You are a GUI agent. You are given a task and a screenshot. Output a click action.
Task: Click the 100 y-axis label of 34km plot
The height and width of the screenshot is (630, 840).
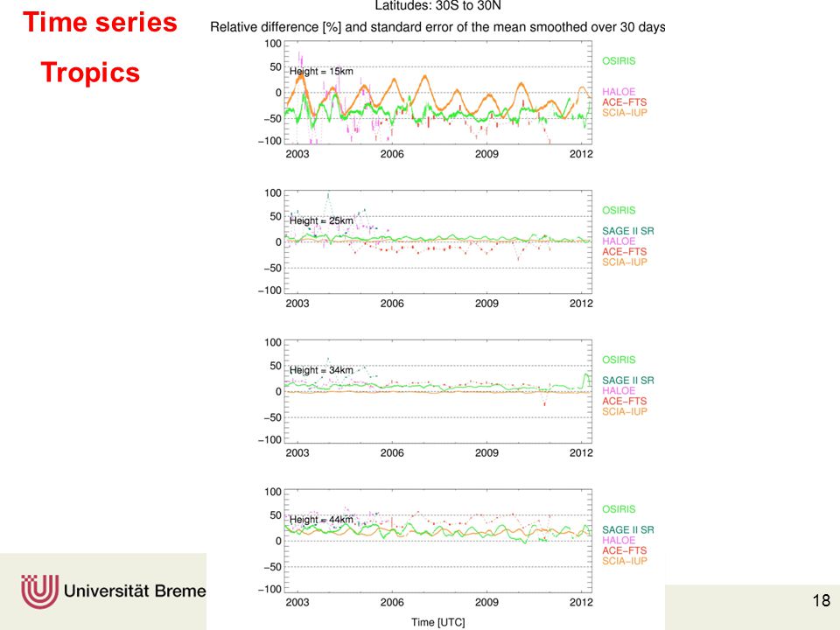pyautogui.click(x=273, y=343)
